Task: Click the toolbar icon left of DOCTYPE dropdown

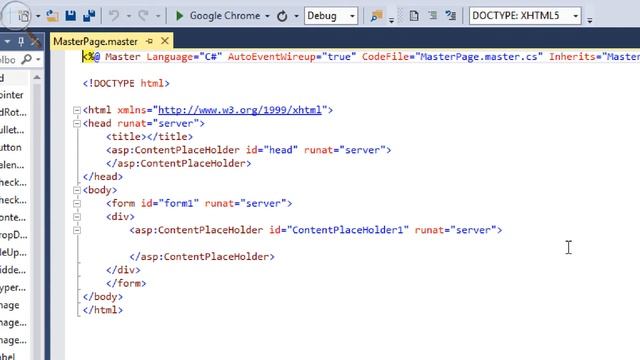Action: tap(451, 16)
